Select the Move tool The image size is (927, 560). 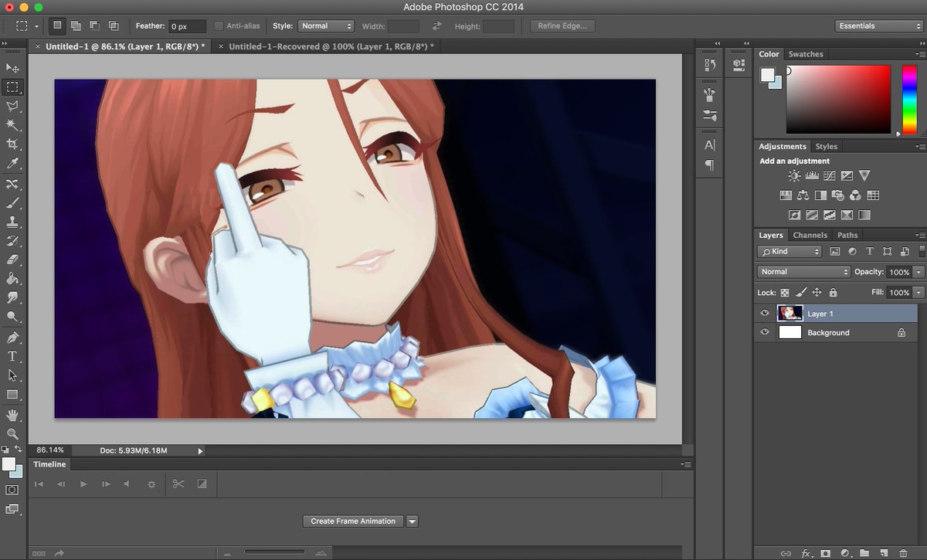(12, 68)
